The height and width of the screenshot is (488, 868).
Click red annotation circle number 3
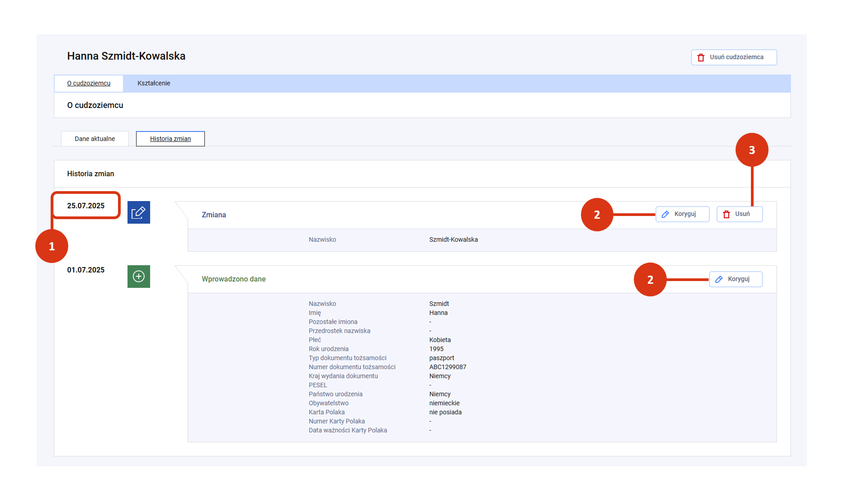click(752, 150)
